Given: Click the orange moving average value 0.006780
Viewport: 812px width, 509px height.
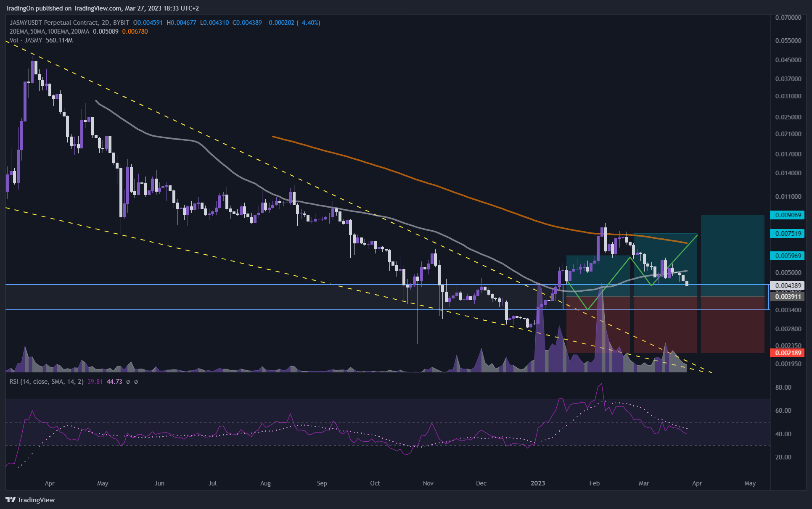Looking at the screenshot, I should click(x=135, y=32).
